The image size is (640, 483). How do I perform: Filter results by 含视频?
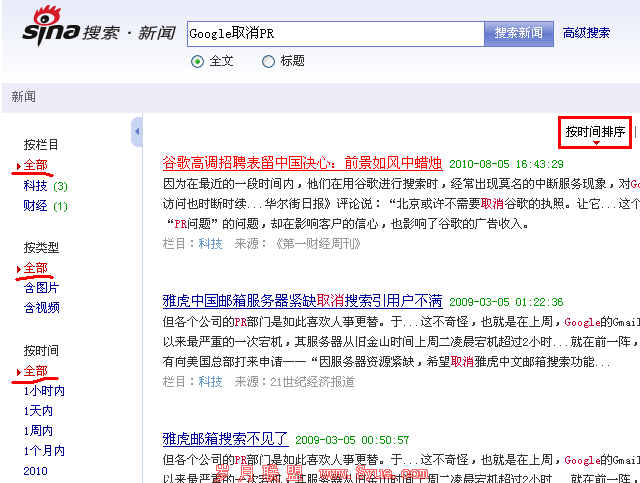tap(41, 307)
